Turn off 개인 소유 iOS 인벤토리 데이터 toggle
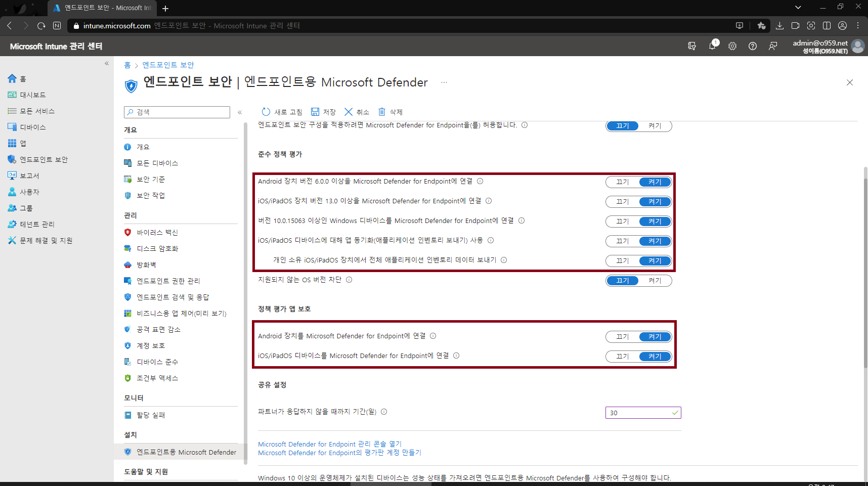This screenshot has height=486, width=868. tap(623, 261)
